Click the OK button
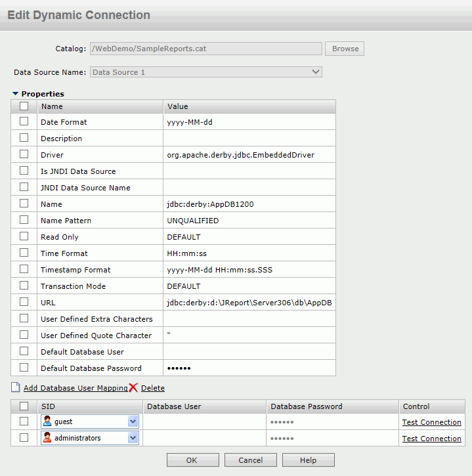Screen dimensions: 472x476 (x=193, y=460)
